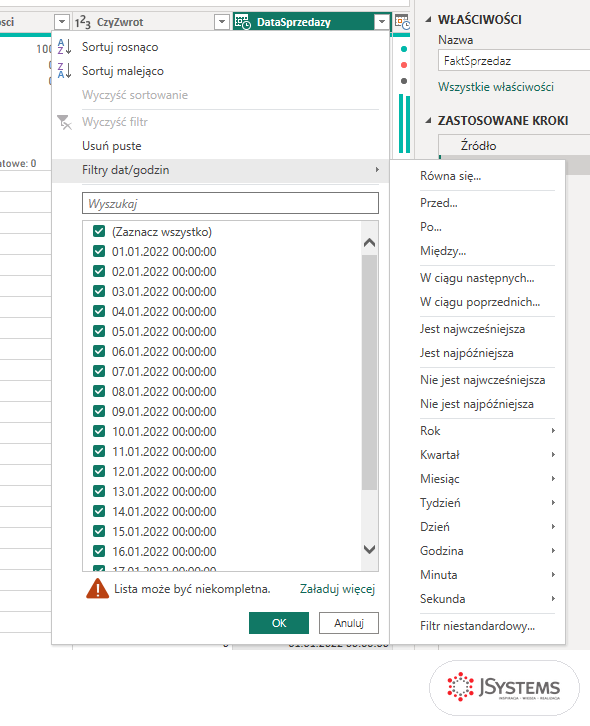Image resolution: width=590 pixels, height=726 pixels.
Task: Open the Sekunda submenu
Action: pos(487,599)
